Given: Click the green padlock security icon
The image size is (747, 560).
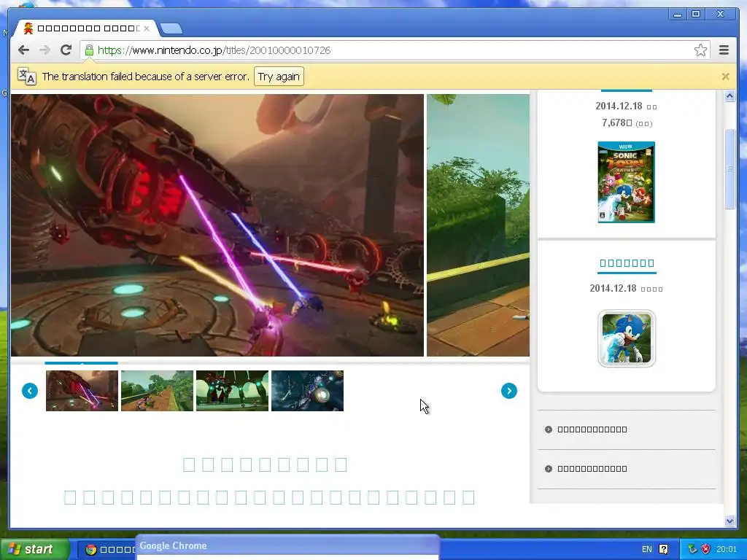Looking at the screenshot, I should coord(89,50).
